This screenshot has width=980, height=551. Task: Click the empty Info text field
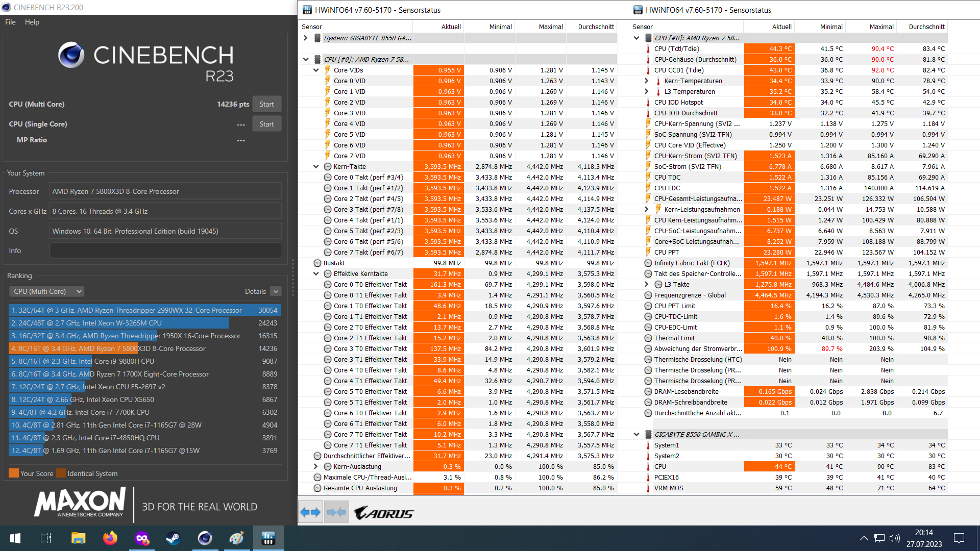(x=165, y=251)
